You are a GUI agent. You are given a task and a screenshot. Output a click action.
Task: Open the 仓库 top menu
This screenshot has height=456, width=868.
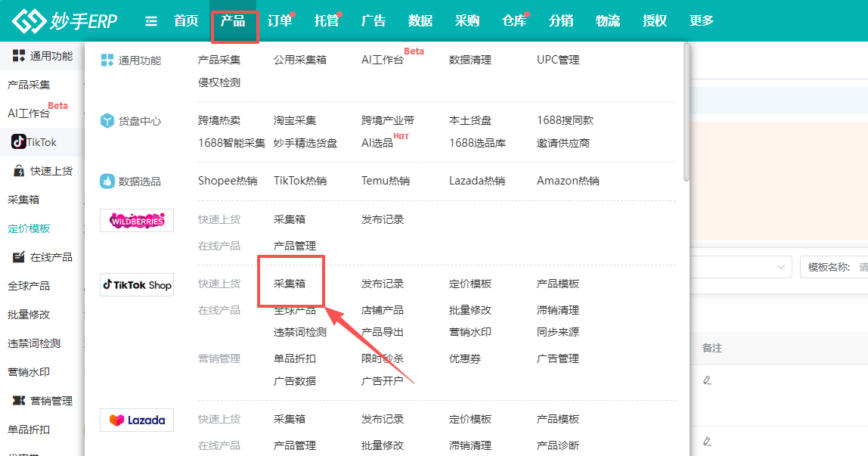[x=513, y=21]
